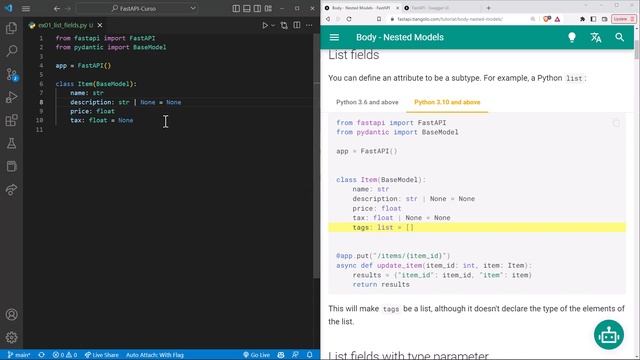Click Auto Attach: With Flag status item

(155, 355)
